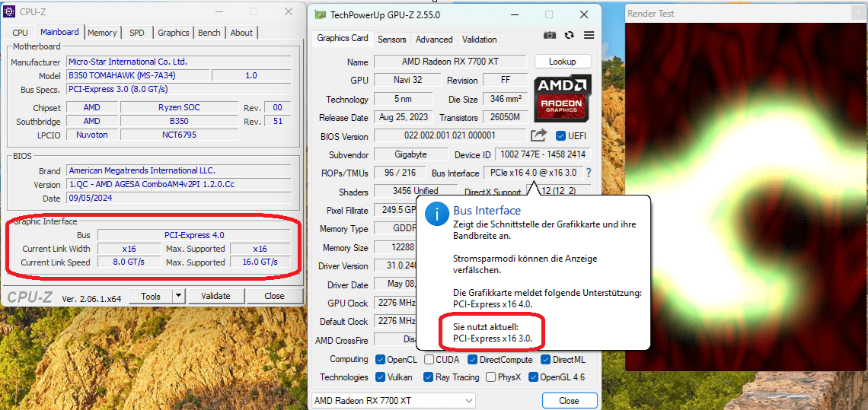Toggle the DirectML checkbox
Image resolution: width=868 pixels, height=410 pixels.
coord(545,360)
